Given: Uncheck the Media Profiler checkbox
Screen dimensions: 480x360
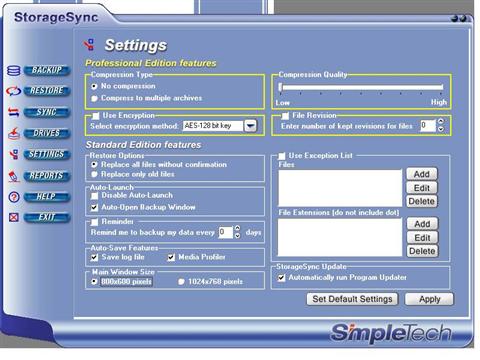Looking at the screenshot, I should 171,257.
